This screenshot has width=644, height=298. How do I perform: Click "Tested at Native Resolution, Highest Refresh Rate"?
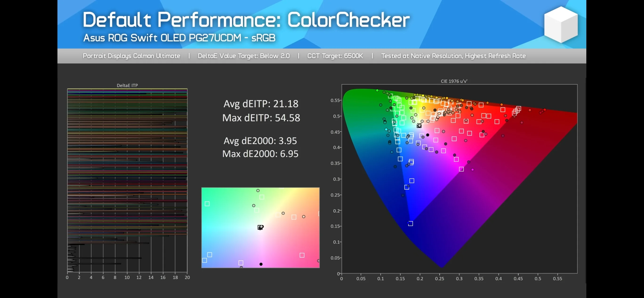click(454, 56)
